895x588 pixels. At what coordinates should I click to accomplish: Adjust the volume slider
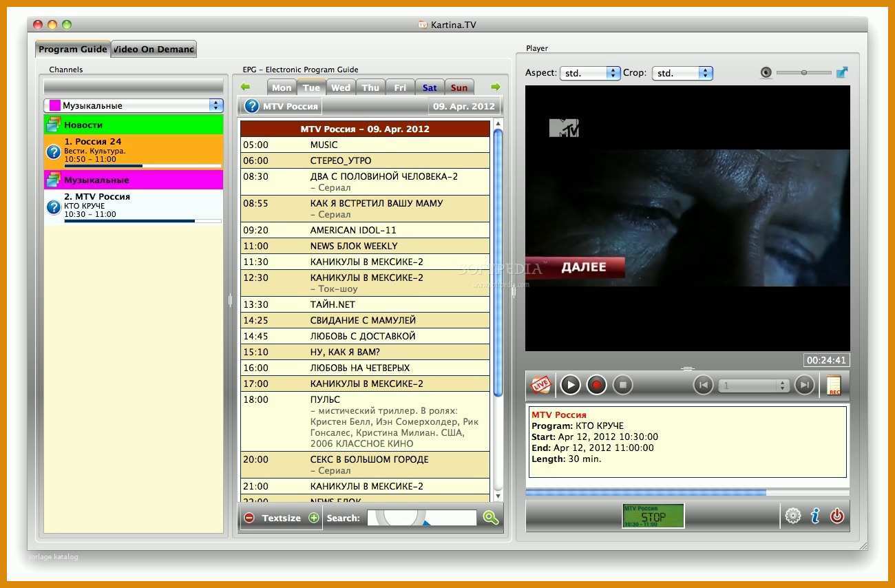[x=803, y=72]
